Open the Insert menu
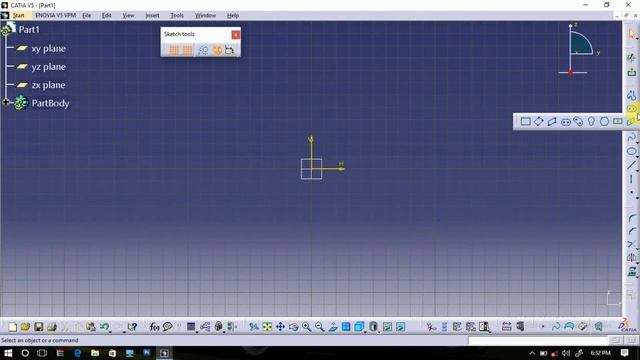Image resolution: width=640 pixels, height=360 pixels. click(152, 16)
